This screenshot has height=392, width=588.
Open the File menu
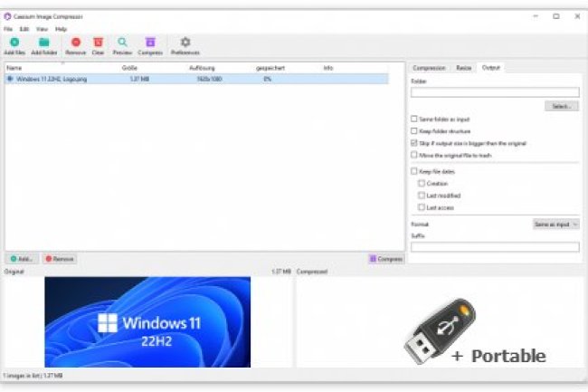[x=8, y=29]
